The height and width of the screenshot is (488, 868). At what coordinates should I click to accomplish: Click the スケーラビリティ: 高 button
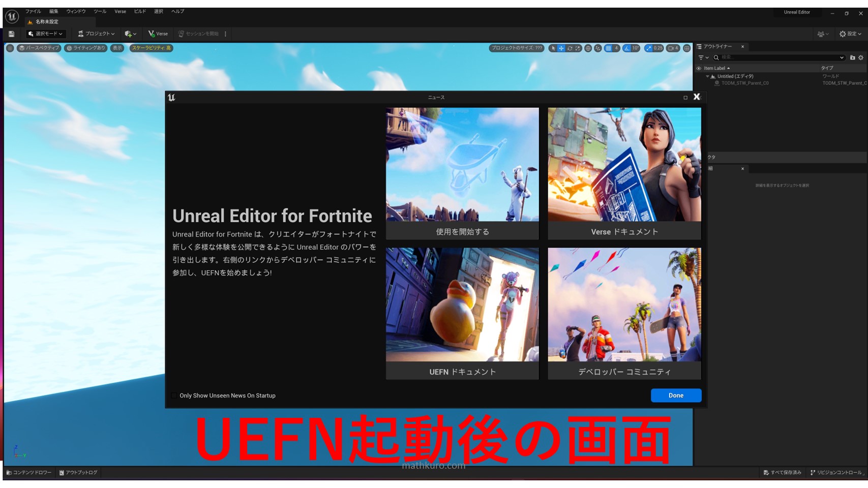[x=152, y=48]
